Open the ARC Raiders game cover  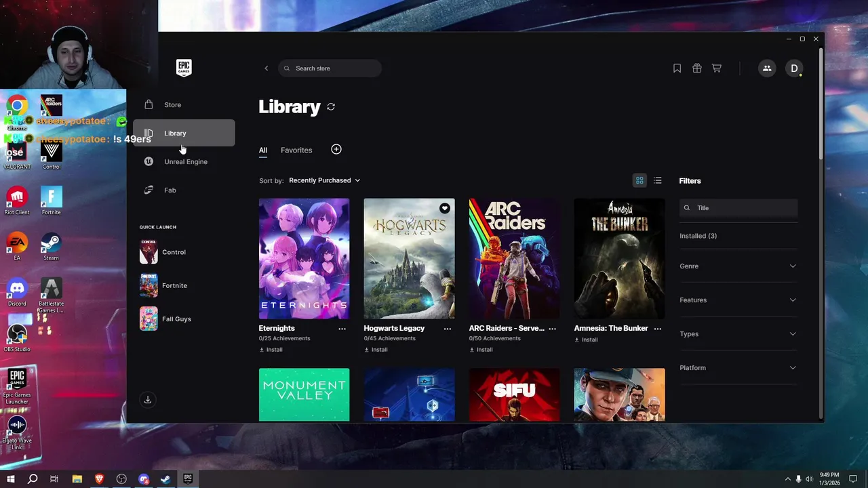(x=514, y=258)
